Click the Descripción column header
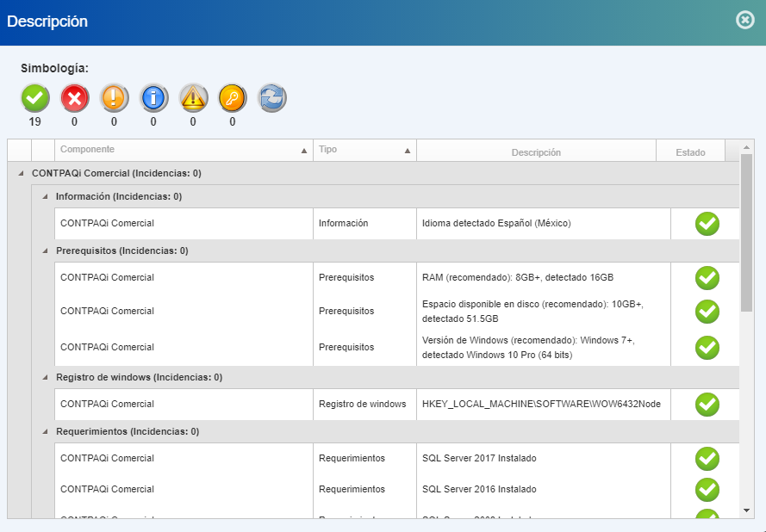Viewport: 766px width, 532px height. [x=536, y=152]
